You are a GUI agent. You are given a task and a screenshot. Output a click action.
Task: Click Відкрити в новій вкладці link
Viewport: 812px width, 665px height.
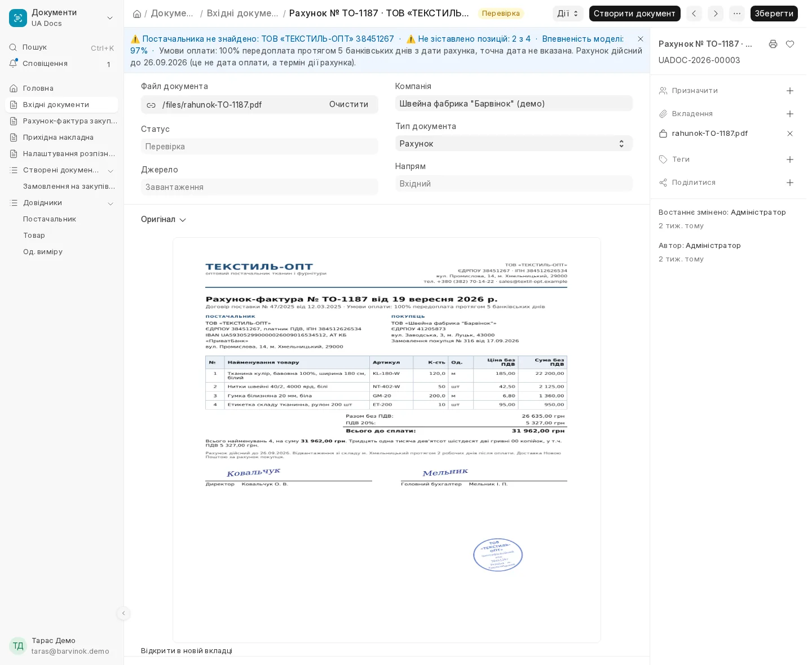click(187, 651)
